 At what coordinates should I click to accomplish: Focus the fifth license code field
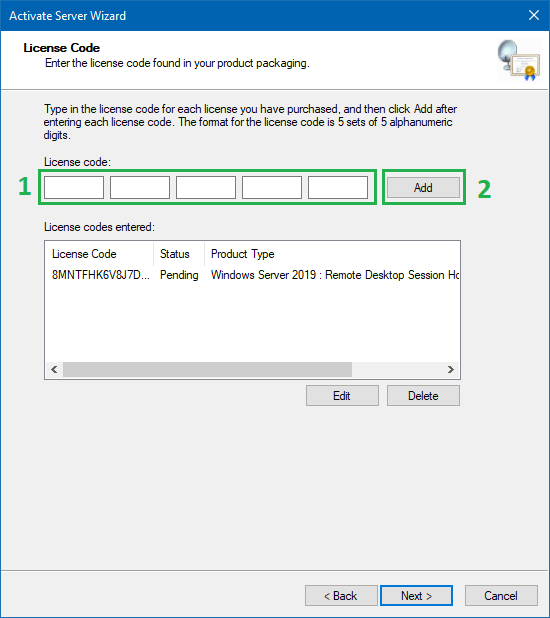pos(338,187)
